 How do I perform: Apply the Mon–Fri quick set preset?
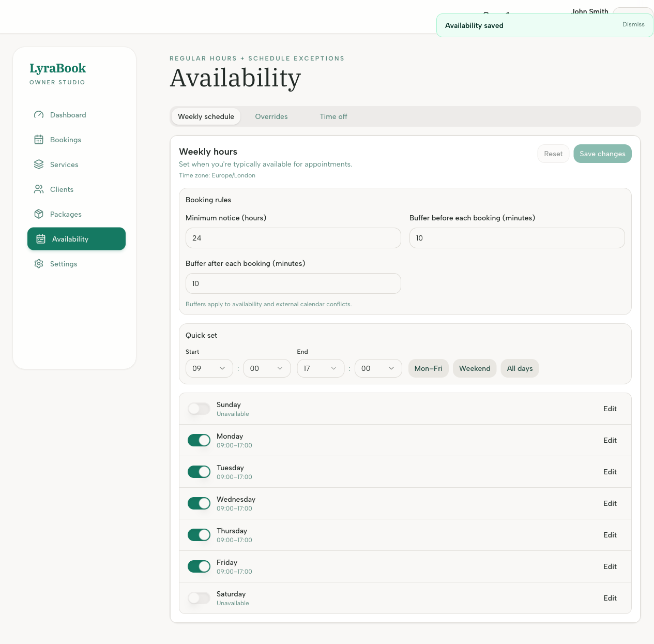point(428,368)
